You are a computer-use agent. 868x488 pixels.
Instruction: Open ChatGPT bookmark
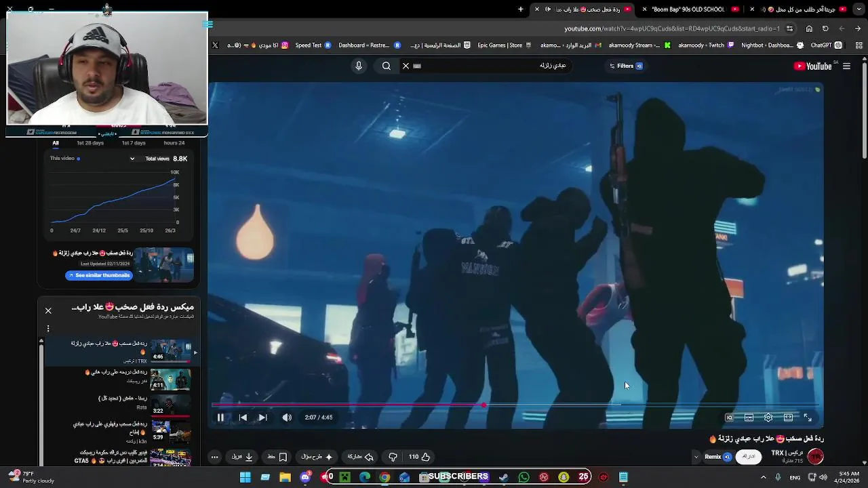tap(826, 45)
